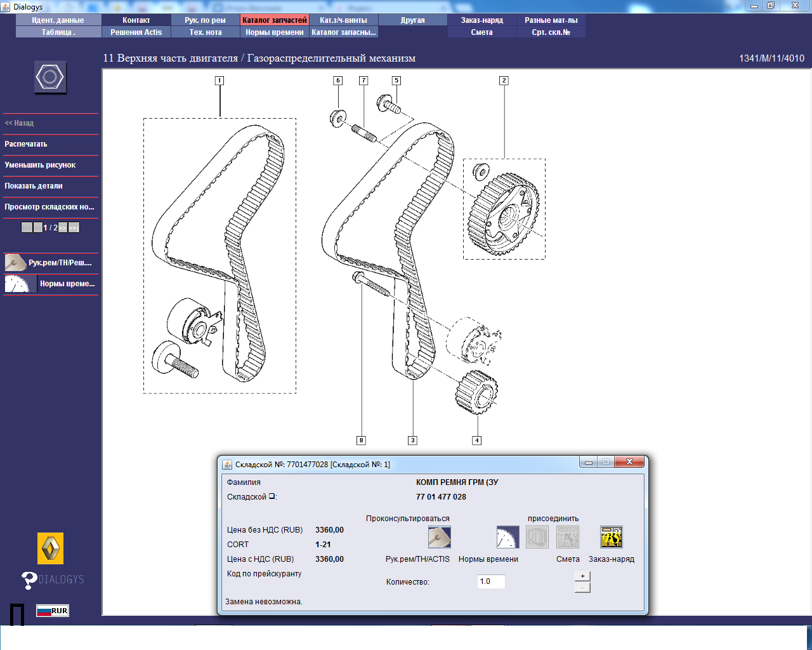Minimize the stock number dialog

[589, 462]
